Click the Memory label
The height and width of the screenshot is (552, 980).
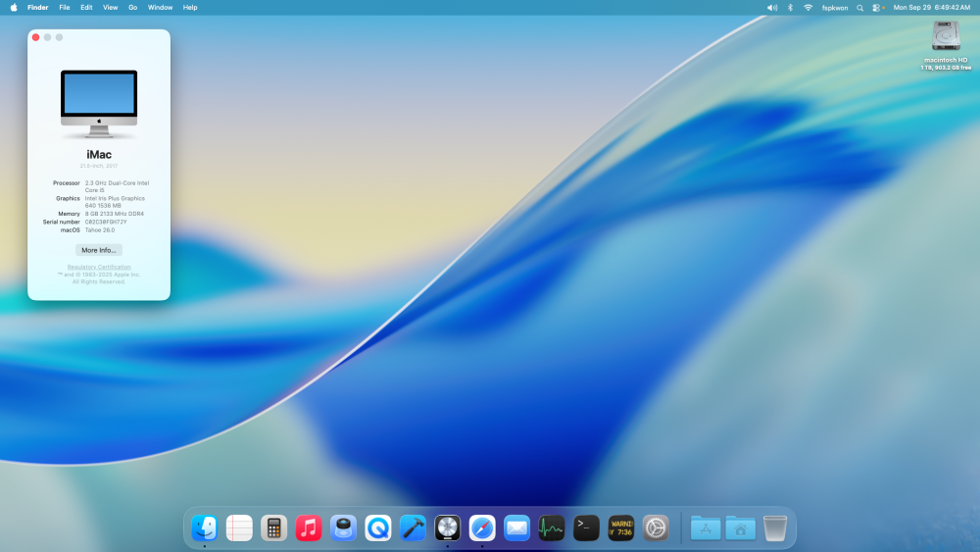click(69, 214)
